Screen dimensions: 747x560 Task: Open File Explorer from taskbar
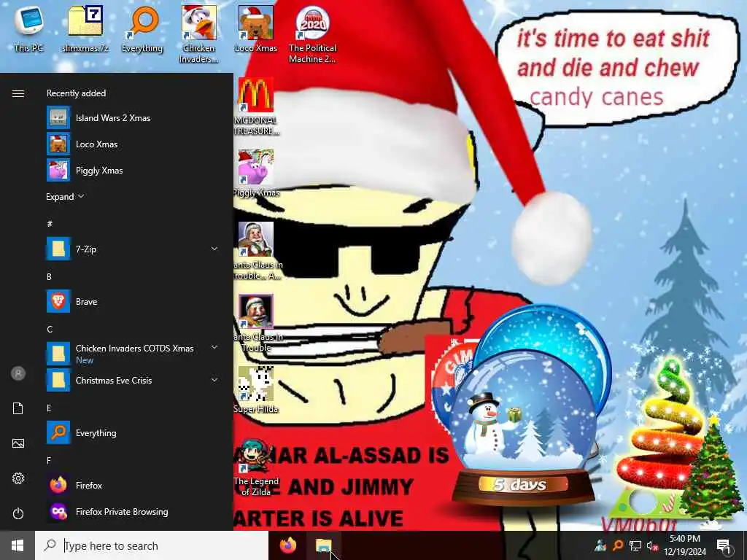coord(323,545)
